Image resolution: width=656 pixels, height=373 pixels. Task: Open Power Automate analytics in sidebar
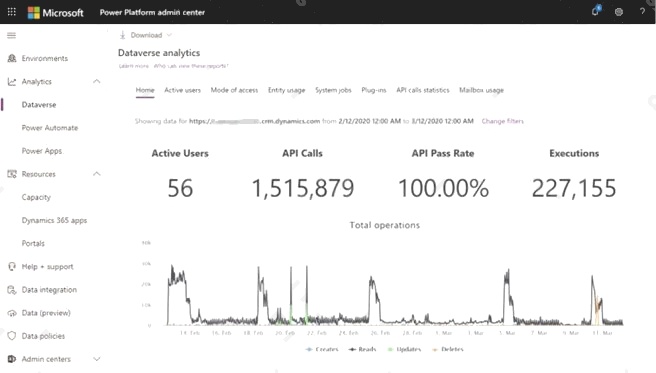point(50,128)
